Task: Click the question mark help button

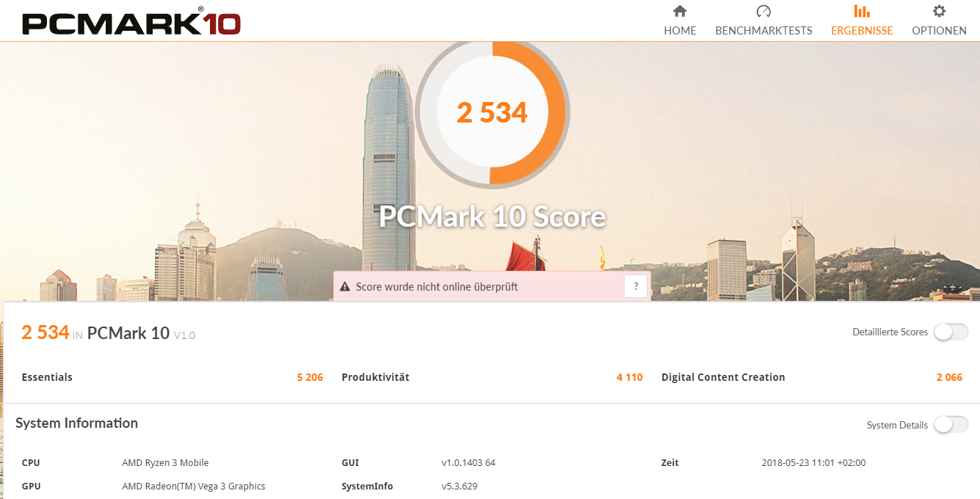Action: click(x=636, y=286)
